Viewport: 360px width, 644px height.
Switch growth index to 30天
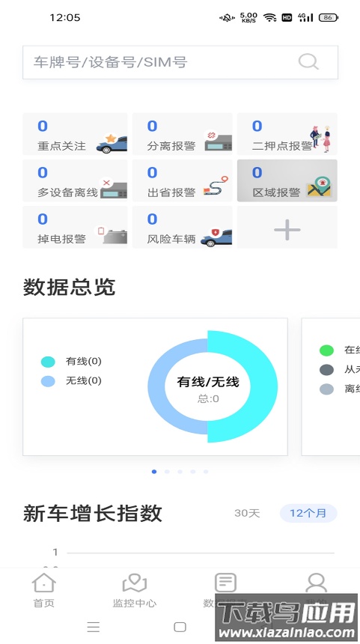point(247,513)
